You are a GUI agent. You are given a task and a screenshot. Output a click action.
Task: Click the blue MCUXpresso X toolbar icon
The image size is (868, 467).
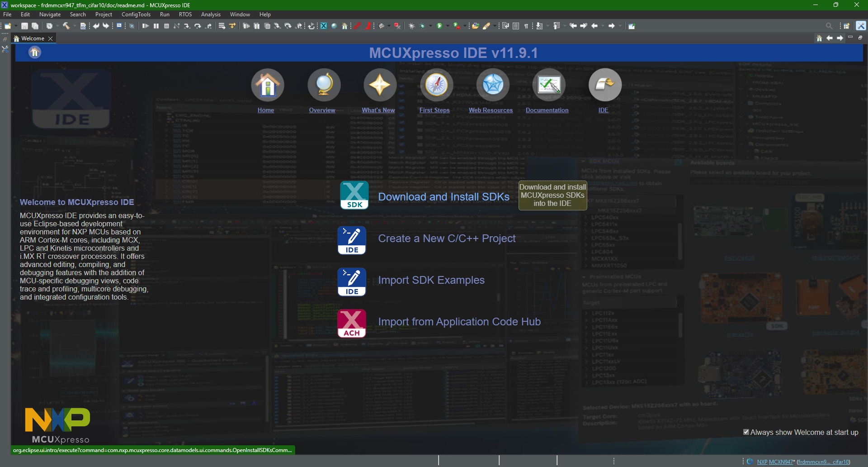coord(324,26)
